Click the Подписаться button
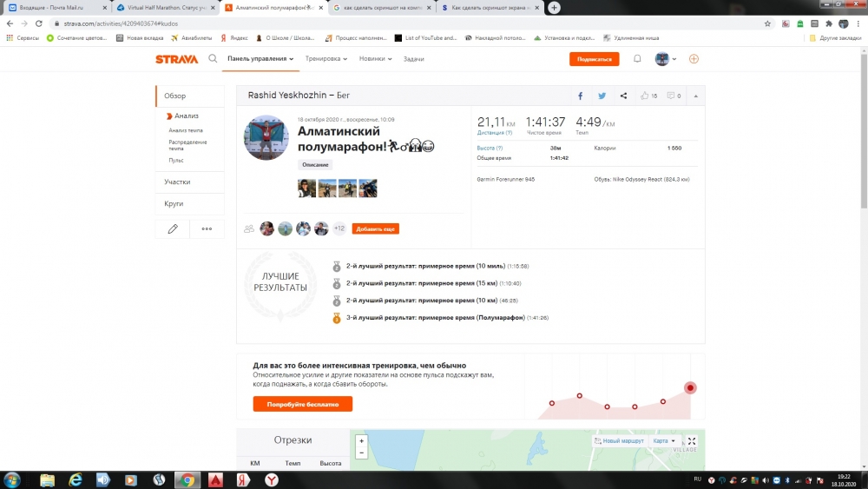This screenshot has width=868, height=489. [594, 59]
